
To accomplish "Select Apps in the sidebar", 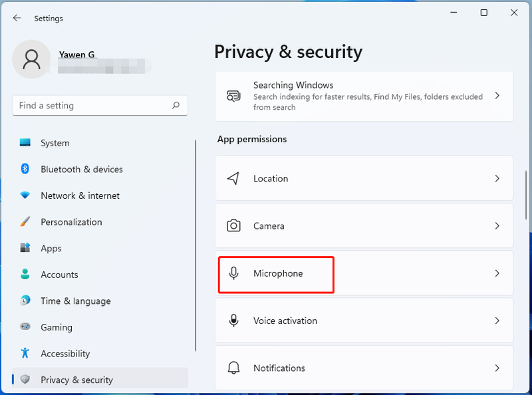I will pos(100,248).
